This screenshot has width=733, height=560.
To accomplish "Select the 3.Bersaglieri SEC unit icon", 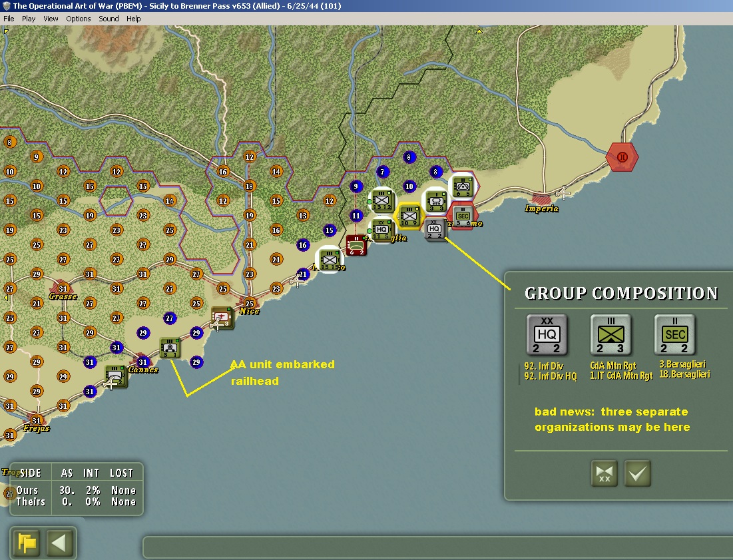I will (674, 335).
